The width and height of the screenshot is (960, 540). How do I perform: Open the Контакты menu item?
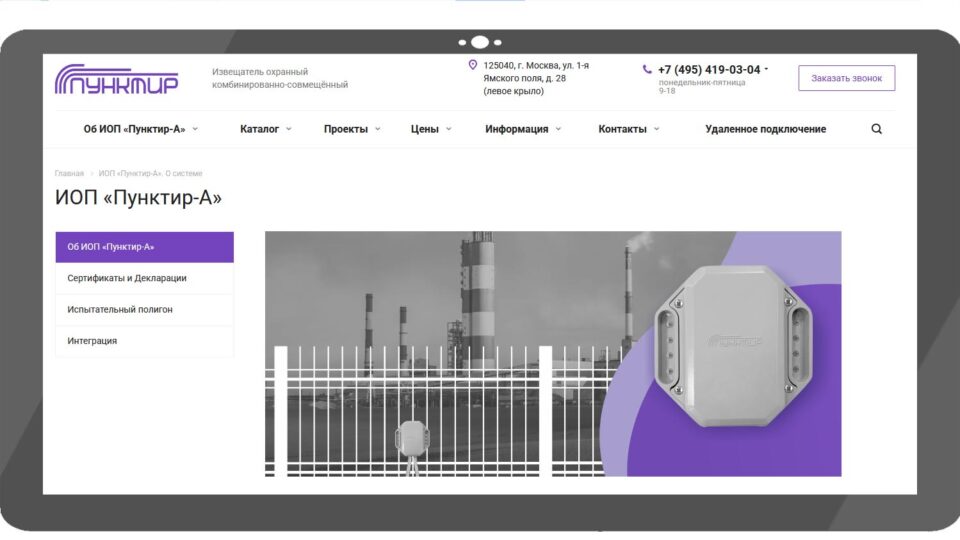pyautogui.click(x=623, y=129)
